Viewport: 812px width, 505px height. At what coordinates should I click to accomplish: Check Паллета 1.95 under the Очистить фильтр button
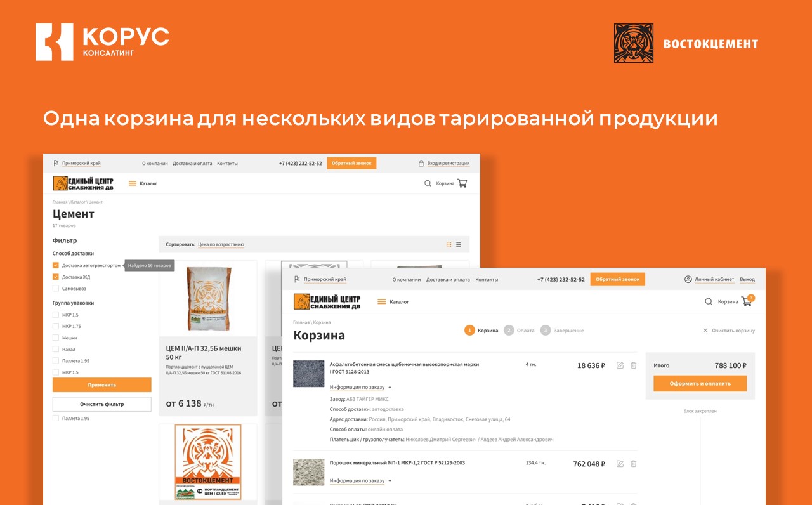(56, 418)
